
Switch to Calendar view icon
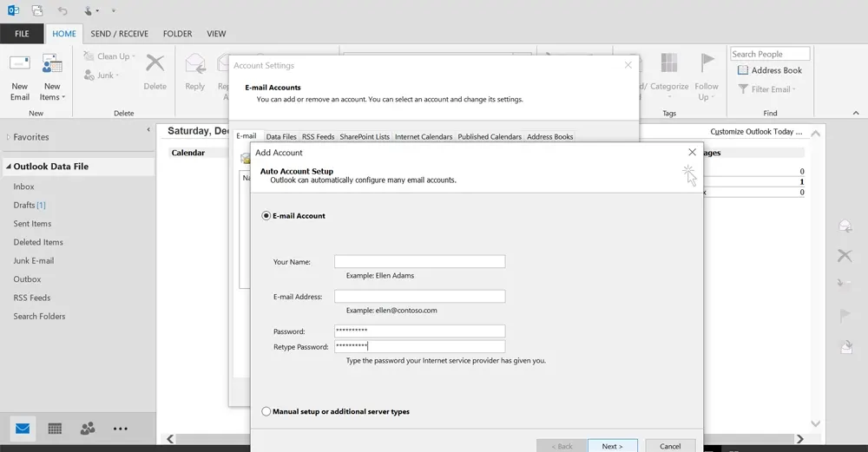click(x=55, y=429)
